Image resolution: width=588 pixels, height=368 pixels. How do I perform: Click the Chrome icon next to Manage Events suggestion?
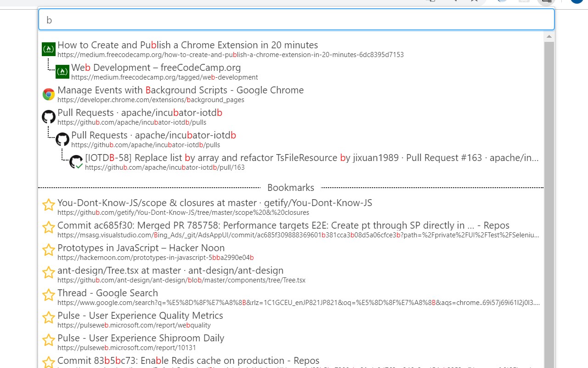point(48,94)
